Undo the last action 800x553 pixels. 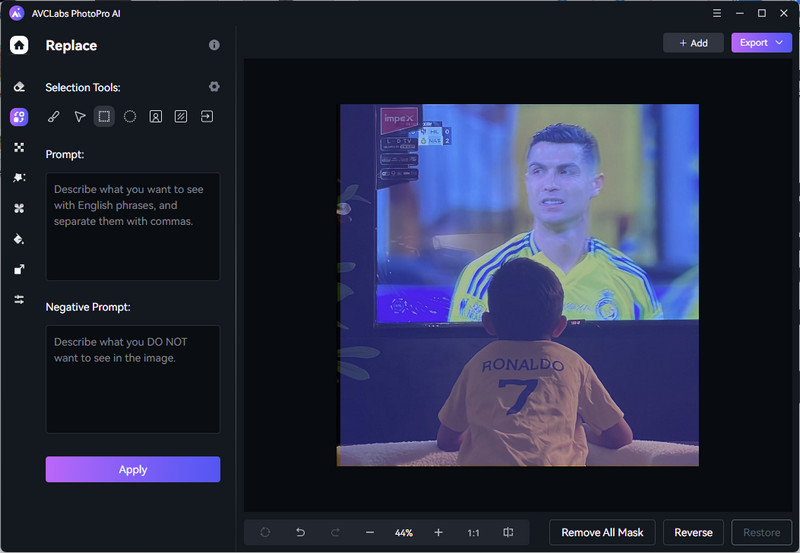(x=301, y=533)
